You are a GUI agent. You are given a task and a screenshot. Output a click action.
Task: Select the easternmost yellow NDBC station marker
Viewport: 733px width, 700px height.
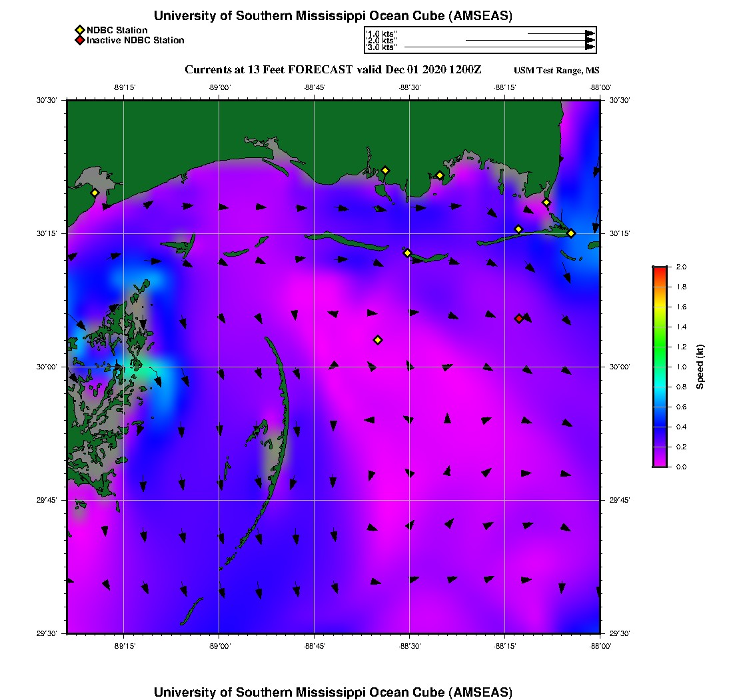[571, 233]
